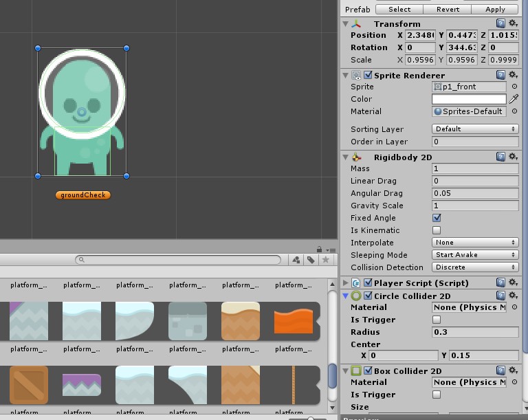528x420 pixels.
Task: Open the Rigidbody 2D gear settings menu
Action: coord(514,157)
